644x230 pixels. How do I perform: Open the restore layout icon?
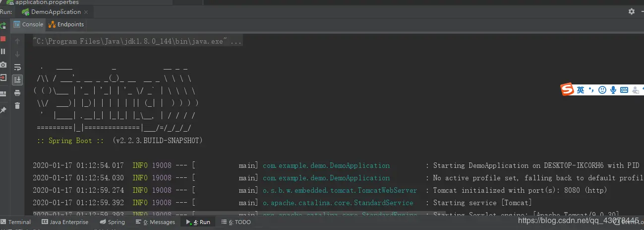pos(2,93)
